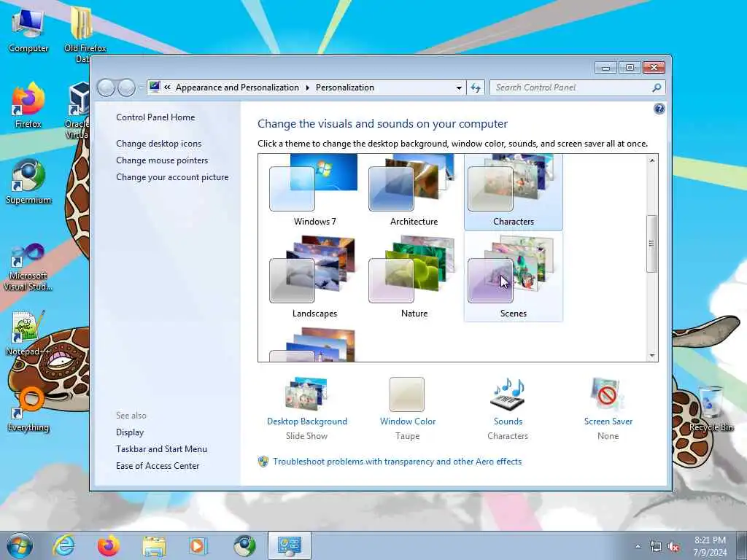Image resolution: width=747 pixels, height=560 pixels.
Task: Open the Recycle Bin desktop icon
Action: [x=711, y=408]
